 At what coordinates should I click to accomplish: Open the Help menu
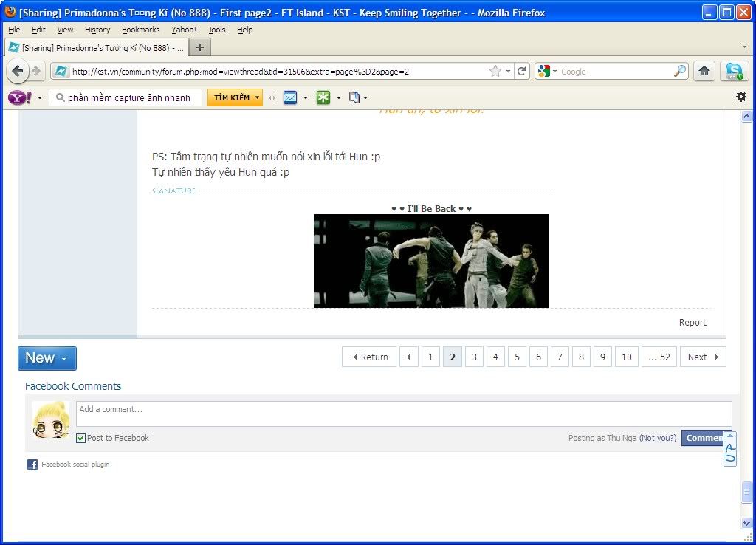coord(245,30)
